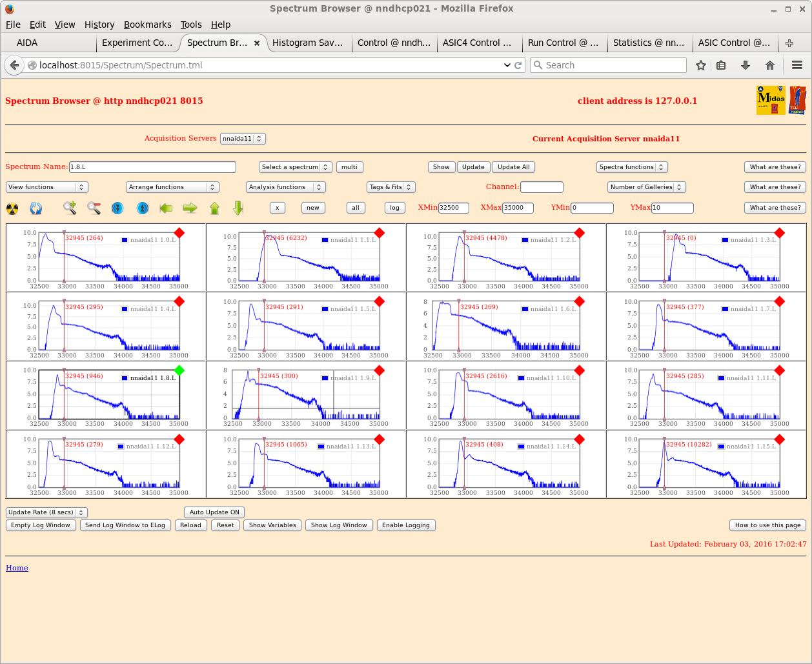
Task: Open a new browser tab with plus icon
Action: click(x=789, y=43)
